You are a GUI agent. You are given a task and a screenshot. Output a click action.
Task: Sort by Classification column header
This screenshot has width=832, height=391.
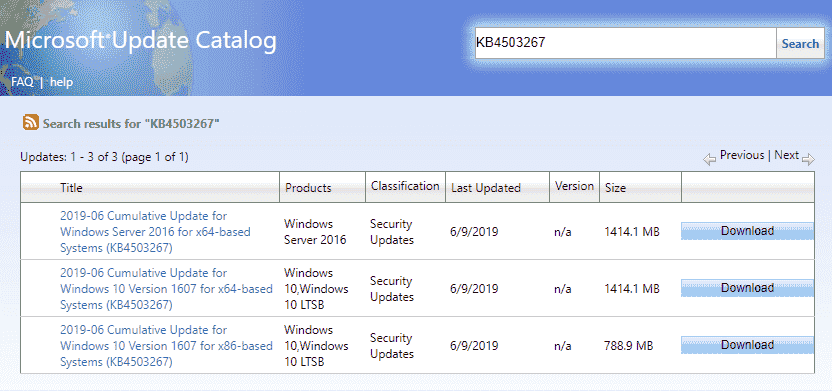(x=405, y=186)
